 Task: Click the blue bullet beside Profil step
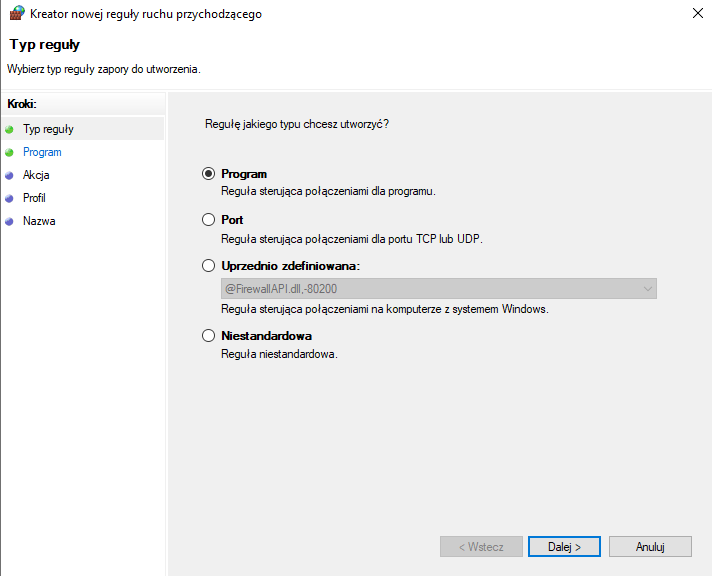pyautogui.click(x=10, y=198)
